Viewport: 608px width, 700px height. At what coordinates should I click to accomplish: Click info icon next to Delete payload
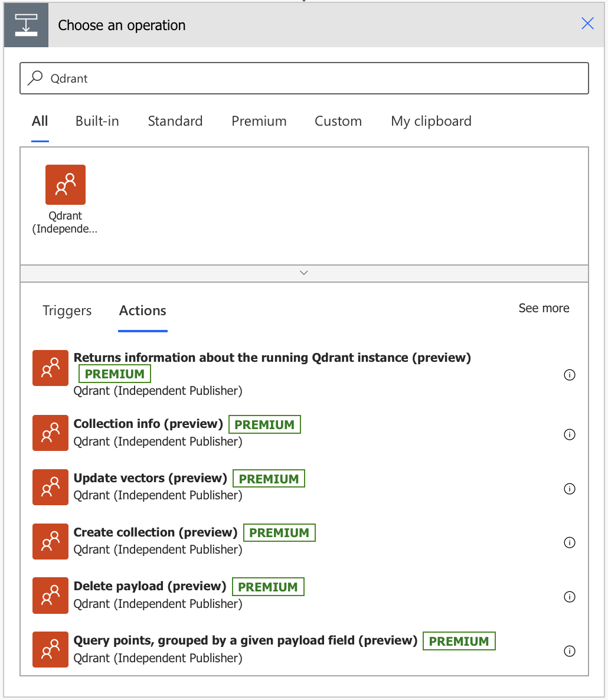point(570,597)
